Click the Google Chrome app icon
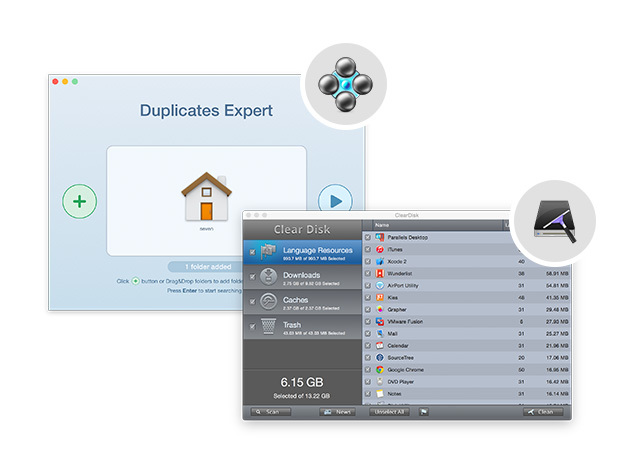630x473 pixels. [380, 369]
